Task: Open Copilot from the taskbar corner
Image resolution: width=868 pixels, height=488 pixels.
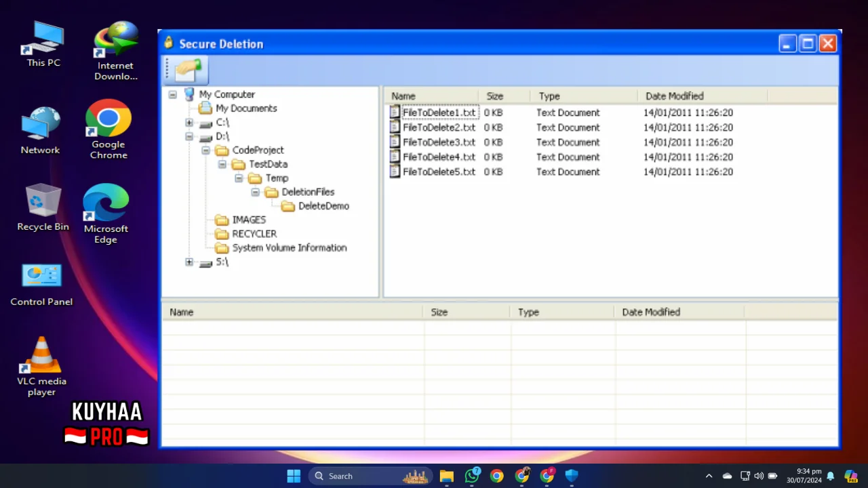Action: pyautogui.click(x=850, y=476)
